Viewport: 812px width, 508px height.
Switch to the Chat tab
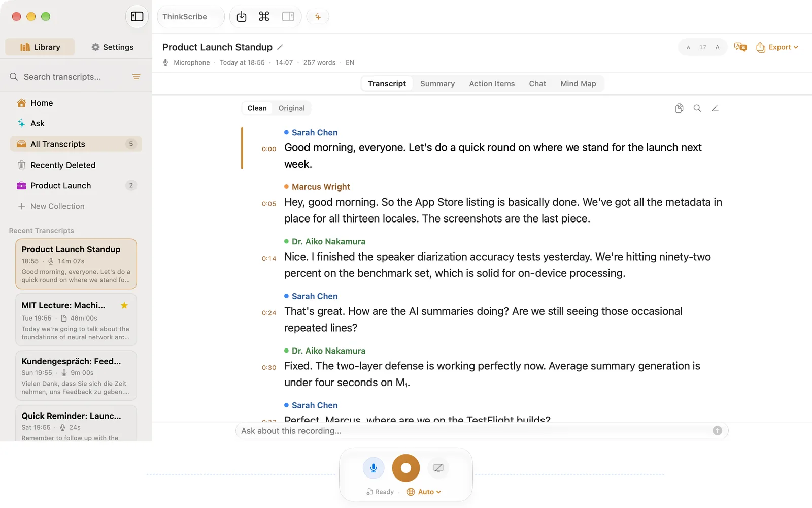pyautogui.click(x=537, y=84)
